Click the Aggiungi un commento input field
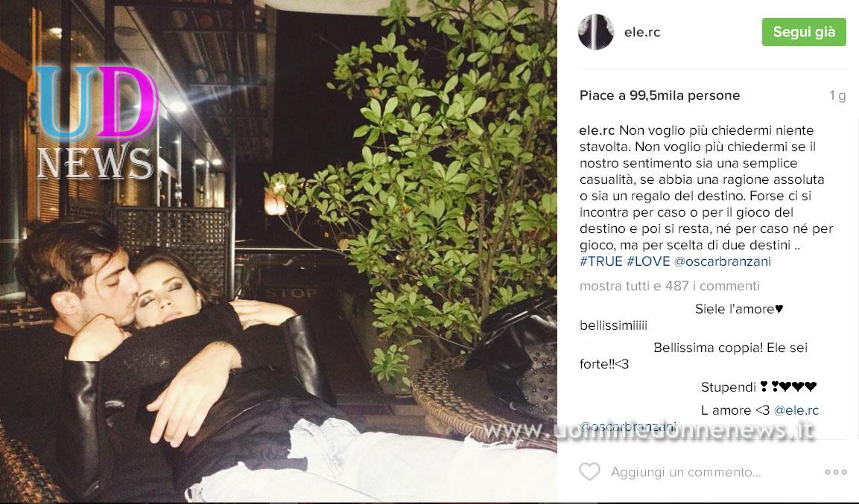Viewport: 859px width, 504px height. (686, 472)
